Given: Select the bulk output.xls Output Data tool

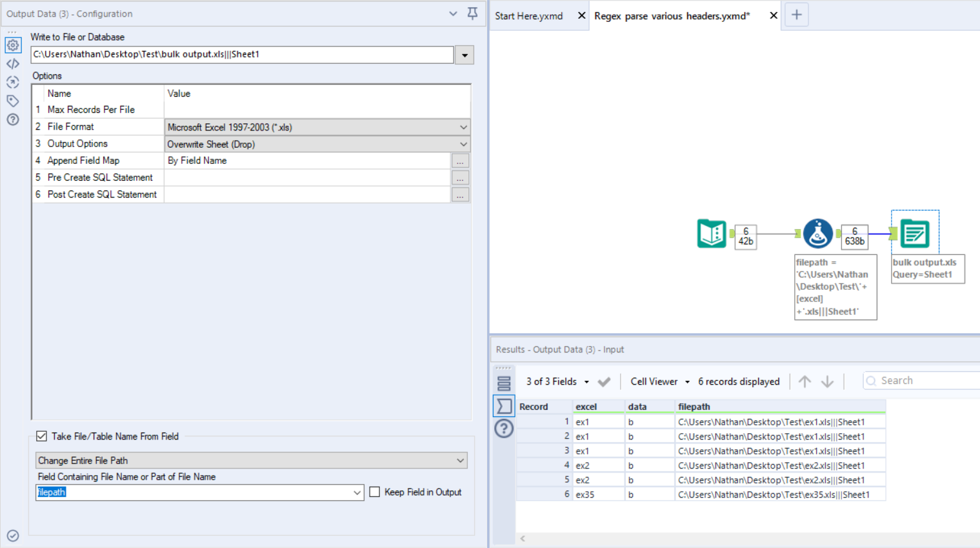Looking at the screenshot, I should [x=915, y=234].
